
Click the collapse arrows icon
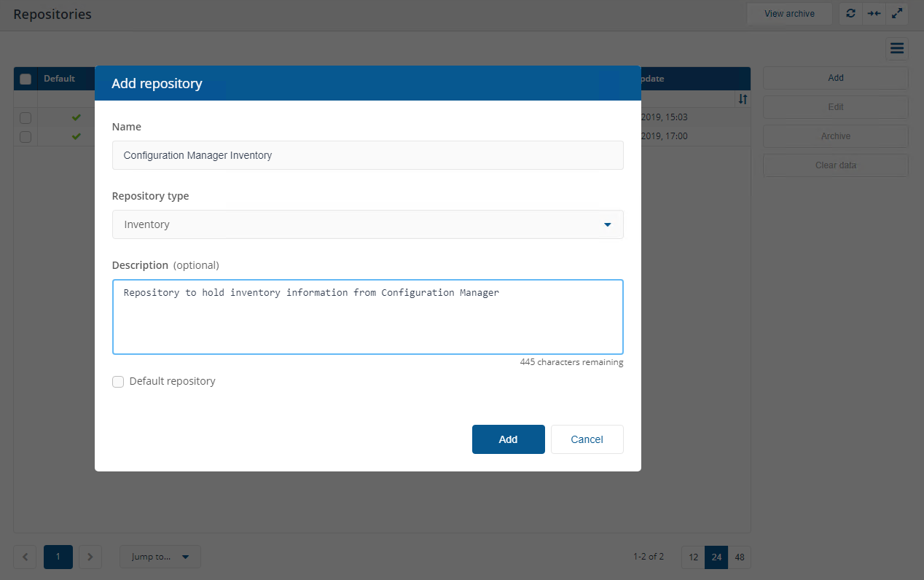coord(873,14)
